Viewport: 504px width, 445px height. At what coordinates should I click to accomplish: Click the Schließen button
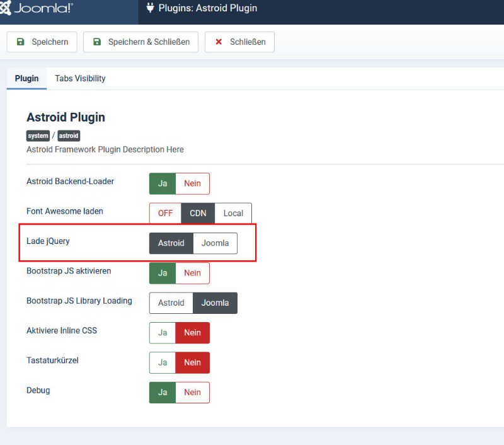(239, 42)
